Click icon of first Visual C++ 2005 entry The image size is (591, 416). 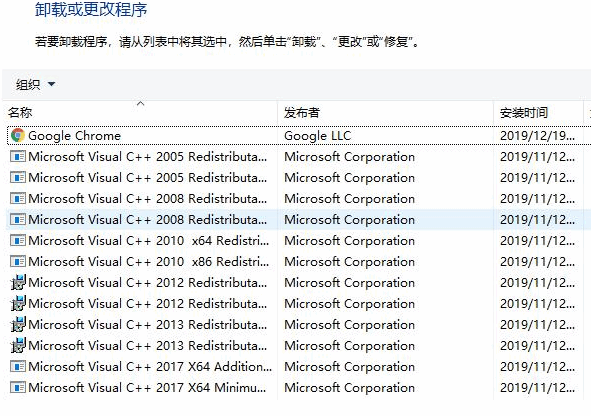coord(18,156)
